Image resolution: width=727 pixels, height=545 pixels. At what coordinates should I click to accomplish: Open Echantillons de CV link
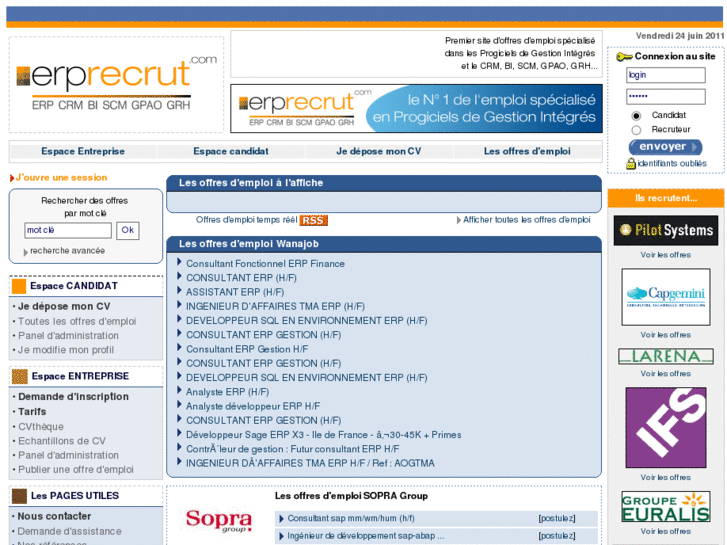[62, 441]
